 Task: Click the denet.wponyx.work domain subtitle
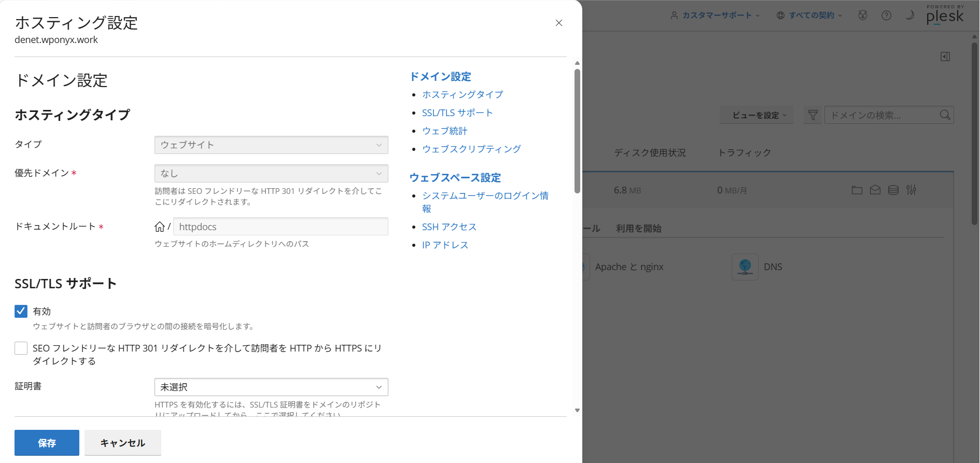[56, 40]
